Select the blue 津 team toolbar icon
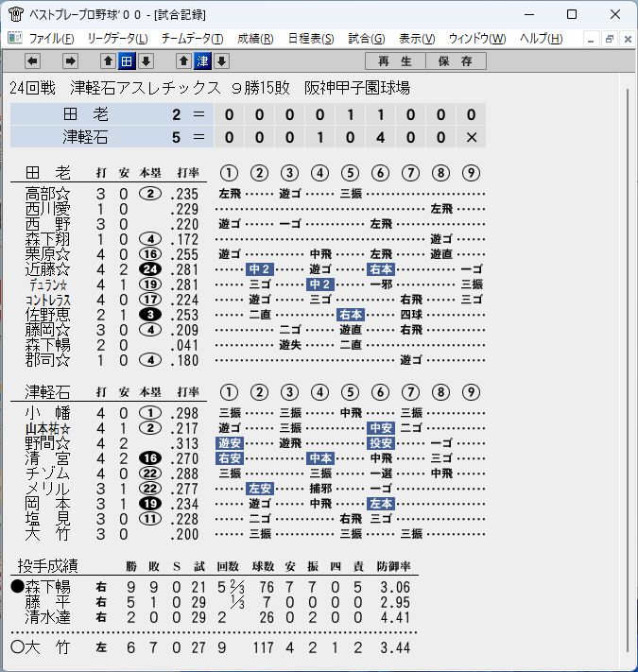Screen dimensions: 638x672 tap(202, 61)
